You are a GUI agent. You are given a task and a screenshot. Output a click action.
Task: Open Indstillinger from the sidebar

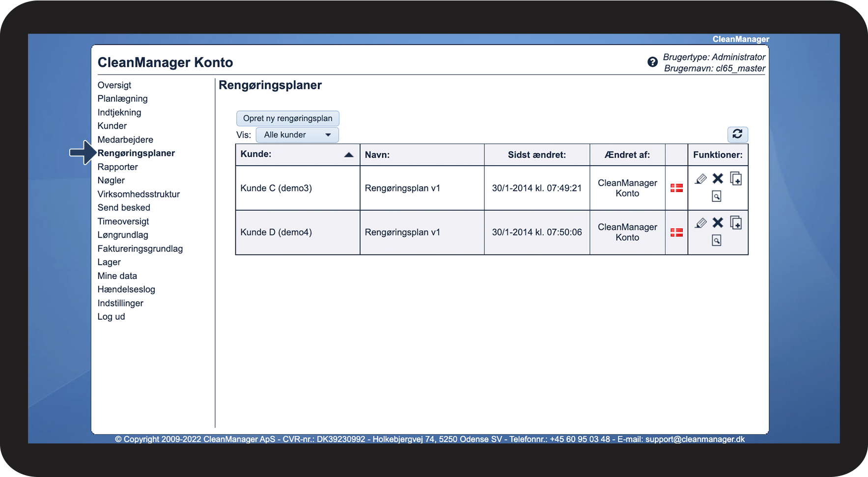click(120, 303)
